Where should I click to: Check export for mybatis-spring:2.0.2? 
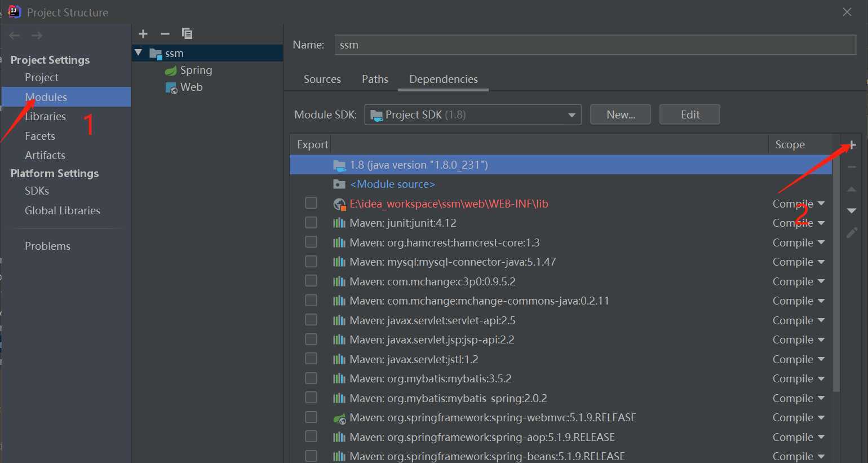[x=311, y=398]
